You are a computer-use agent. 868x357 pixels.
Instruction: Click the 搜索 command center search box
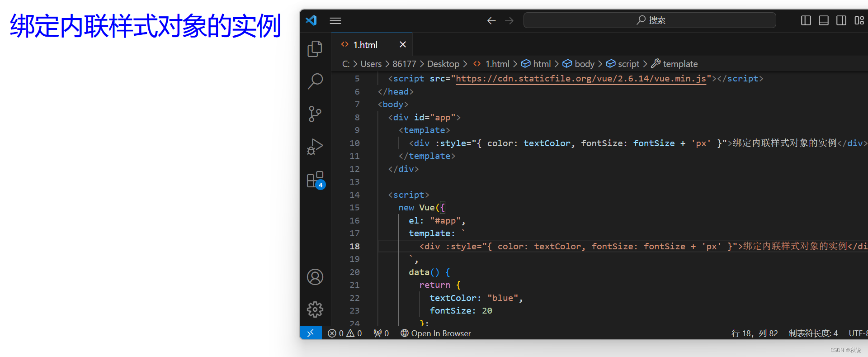click(650, 20)
